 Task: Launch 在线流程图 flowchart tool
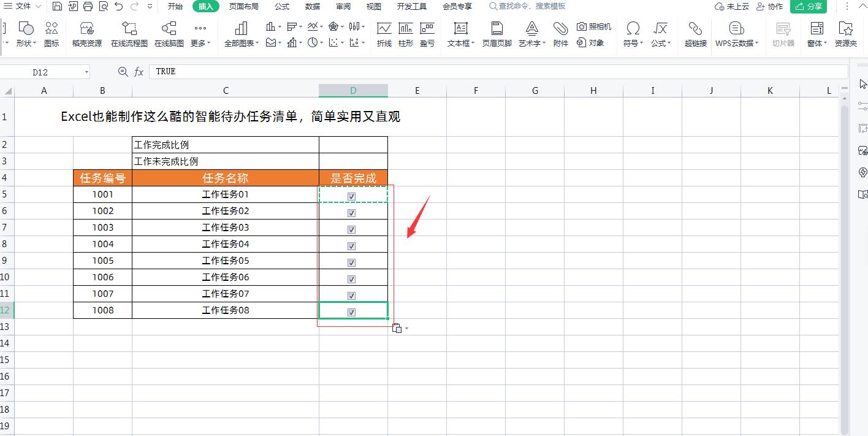pos(129,34)
